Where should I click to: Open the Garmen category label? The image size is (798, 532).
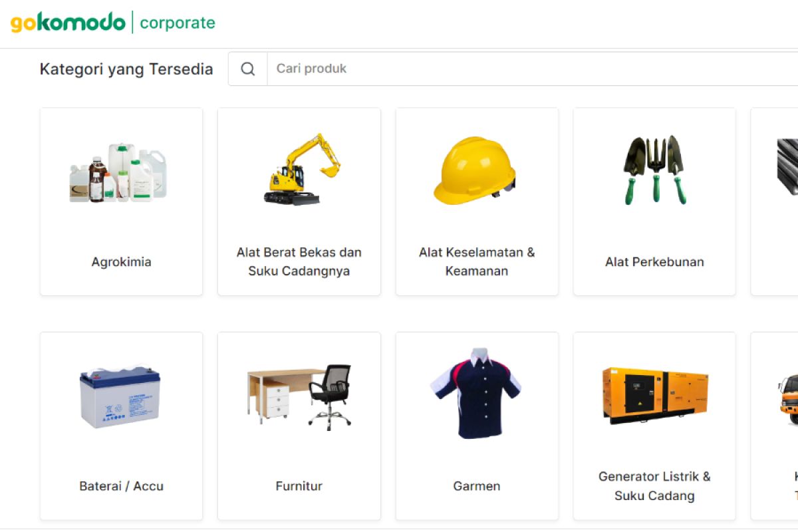[x=477, y=486]
